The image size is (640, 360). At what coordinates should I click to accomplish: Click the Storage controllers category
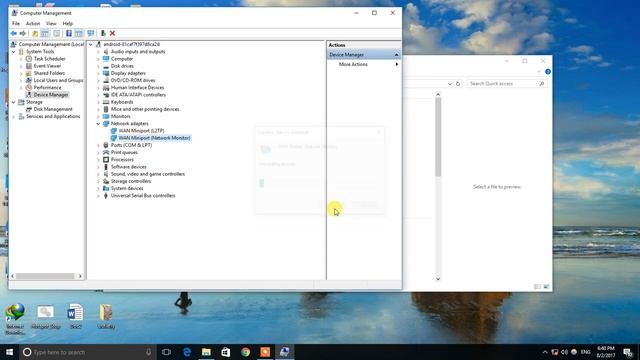131,181
